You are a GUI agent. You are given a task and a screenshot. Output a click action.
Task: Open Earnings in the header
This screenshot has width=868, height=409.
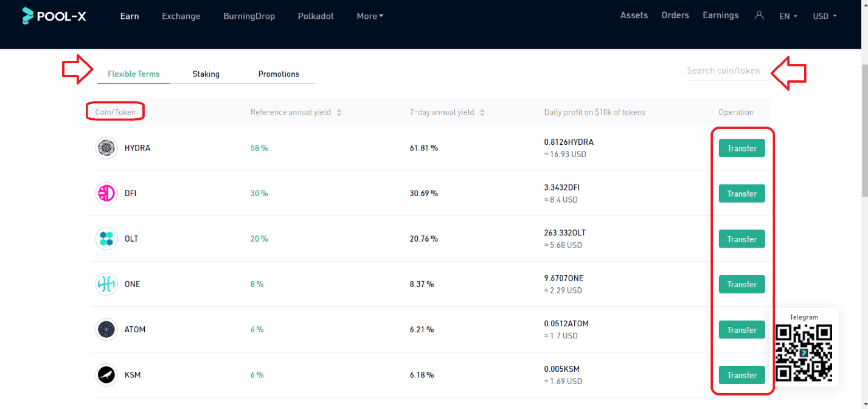point(720,15)
